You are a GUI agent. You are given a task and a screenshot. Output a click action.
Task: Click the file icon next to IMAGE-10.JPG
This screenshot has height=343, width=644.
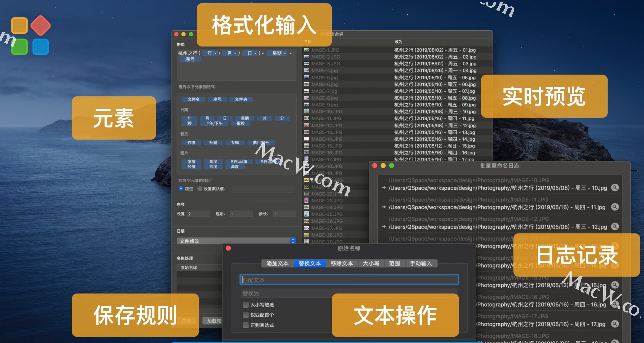click(x=306, y=111)
